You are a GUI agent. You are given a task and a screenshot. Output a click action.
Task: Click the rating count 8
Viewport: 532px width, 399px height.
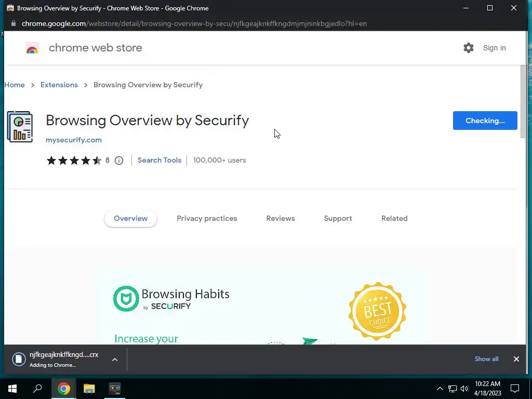coord(107,160)
